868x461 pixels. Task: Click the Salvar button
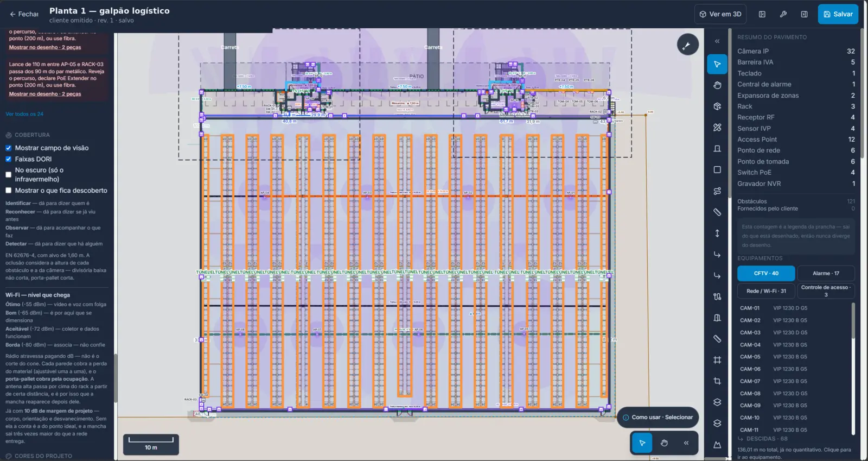[838, 14]
